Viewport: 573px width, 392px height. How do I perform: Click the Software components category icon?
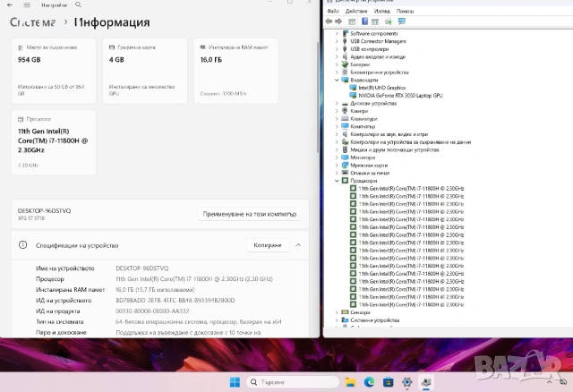tap(345, 33)
